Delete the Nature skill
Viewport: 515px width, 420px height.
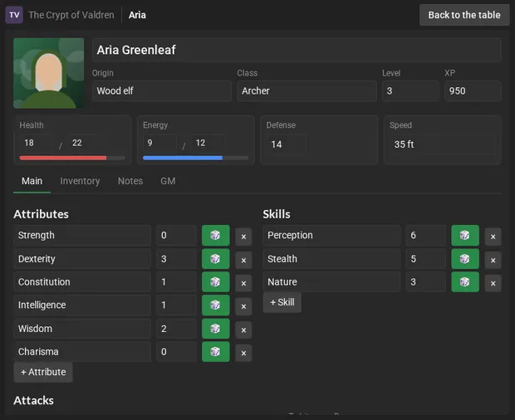click(x=493, y=283)
